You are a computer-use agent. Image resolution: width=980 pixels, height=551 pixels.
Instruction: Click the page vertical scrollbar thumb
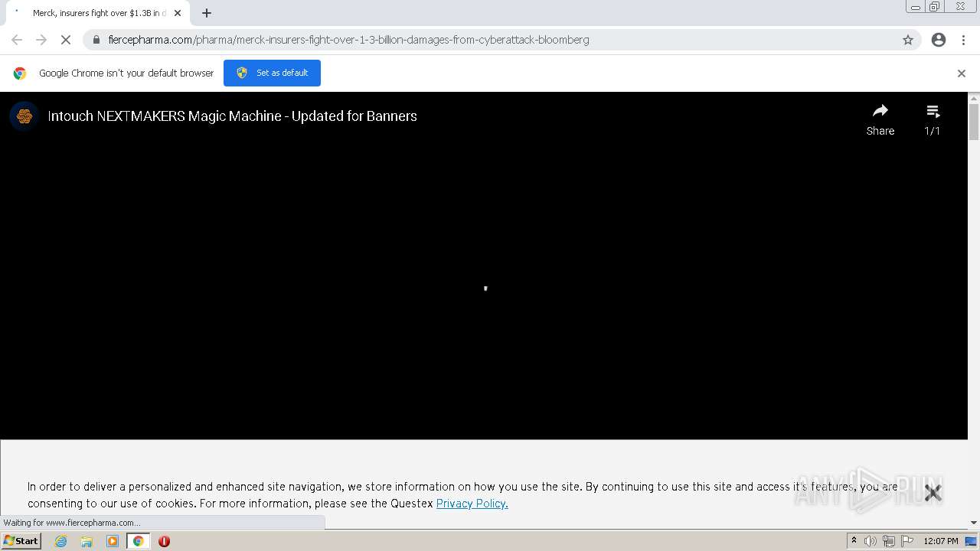point(974,122)
